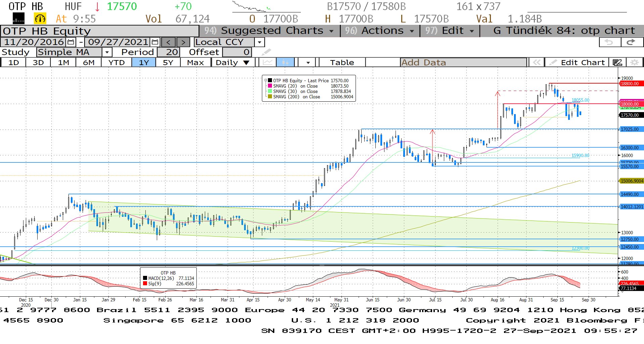Click the 17570.00 last price label

pyautogui.click(x=631, y=115)
